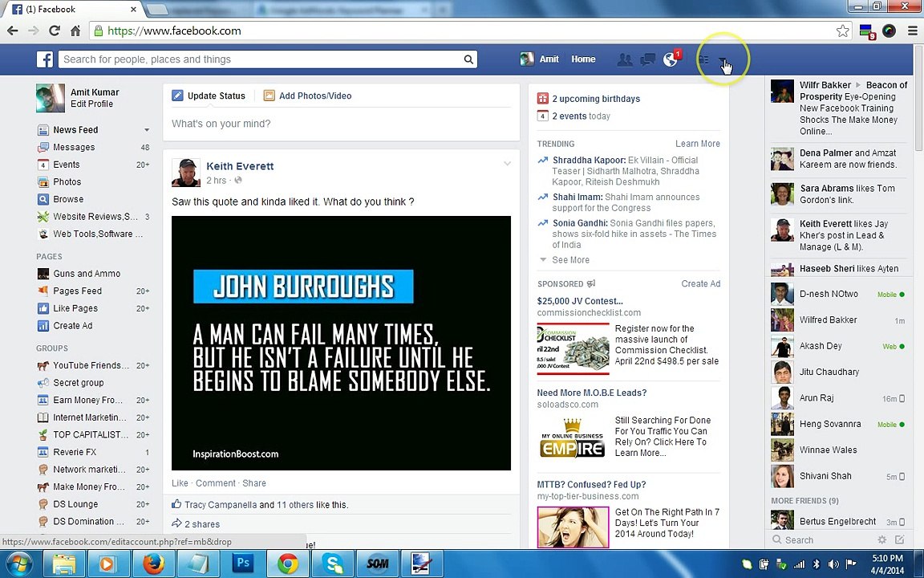Click Comment on Keith Everett's post
This screenshot has height=578, width=924.
216,483
